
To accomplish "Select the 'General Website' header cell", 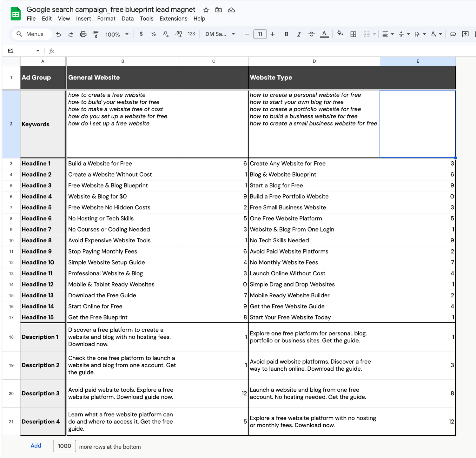I will [x=123, y=77].
